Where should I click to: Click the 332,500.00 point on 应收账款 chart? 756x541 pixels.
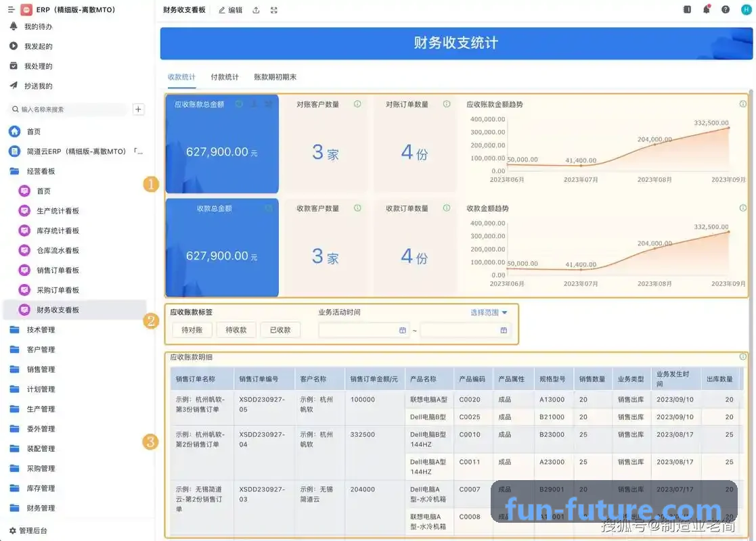pos(728,128)
